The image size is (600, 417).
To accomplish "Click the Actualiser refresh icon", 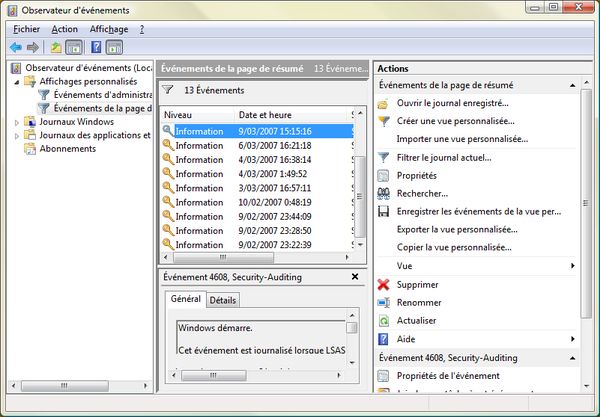I will (x=384, y=321).
